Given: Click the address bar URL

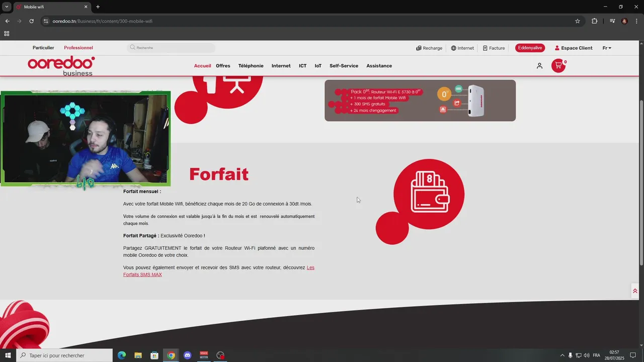Looking at the screenshot, I should pos(103,21).
